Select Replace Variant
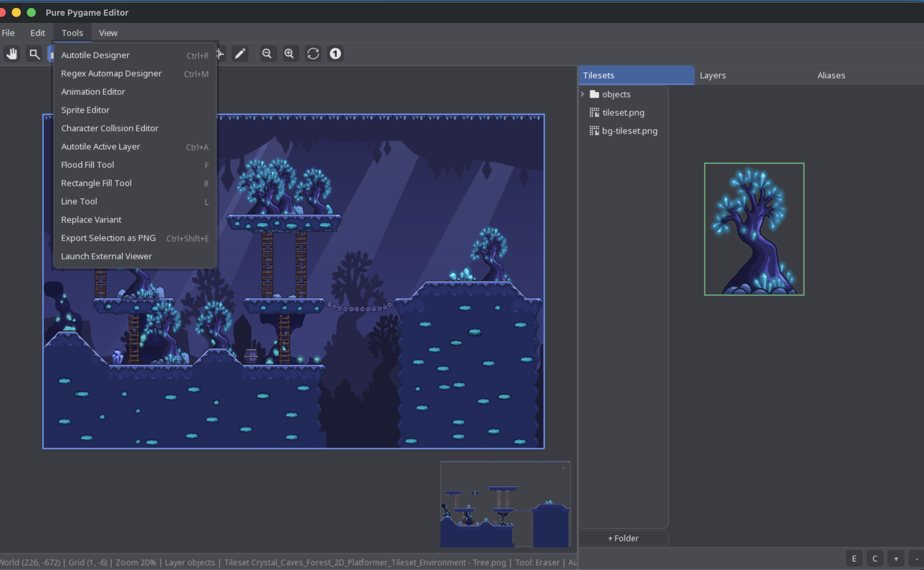Viewport: 924px width, 570px height. click(x=135, y=220)
